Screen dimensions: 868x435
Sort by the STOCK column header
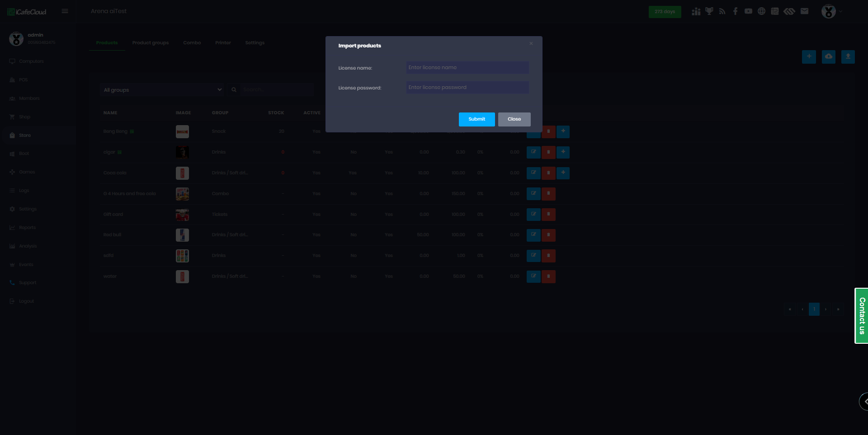276,113
